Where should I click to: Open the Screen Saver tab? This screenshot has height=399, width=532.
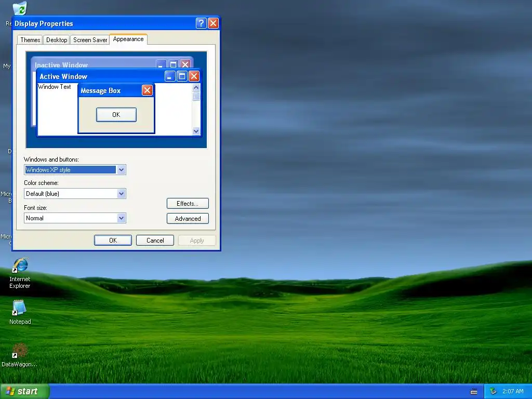pyautogui.click(x=90, y=40)
